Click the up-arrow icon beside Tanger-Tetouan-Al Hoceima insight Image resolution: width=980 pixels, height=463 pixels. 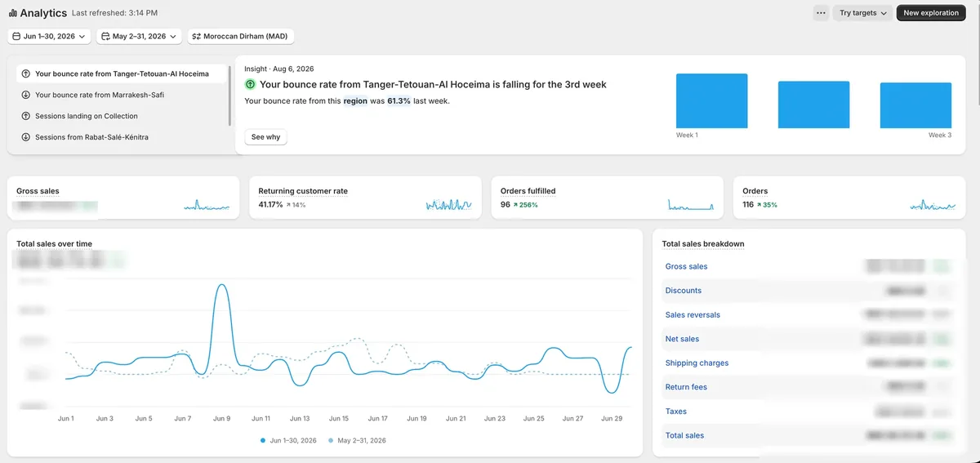(x=26, y=73)
